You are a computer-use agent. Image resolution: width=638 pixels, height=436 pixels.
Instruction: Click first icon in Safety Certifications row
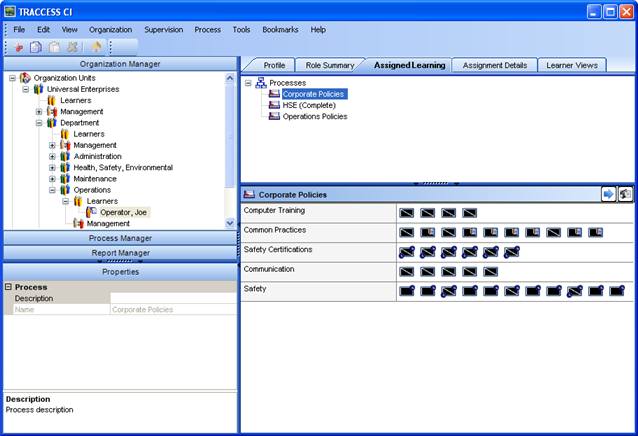(x=406, y=252)
